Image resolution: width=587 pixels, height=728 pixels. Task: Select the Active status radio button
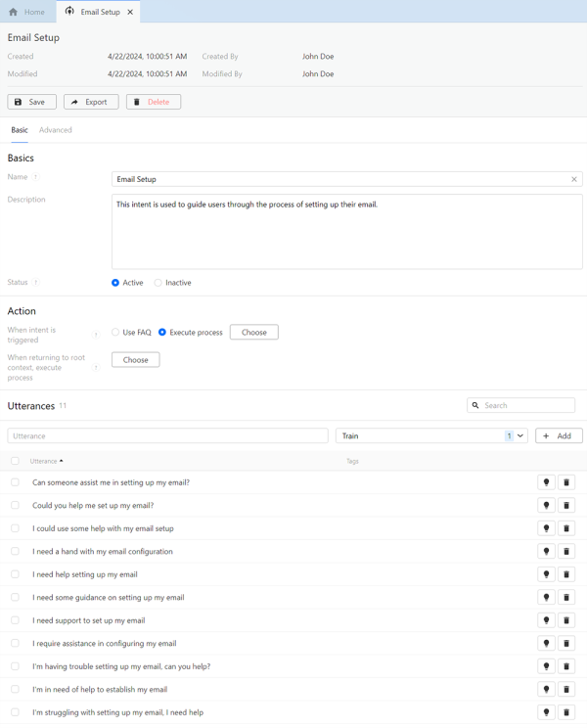tap(115, 283)
